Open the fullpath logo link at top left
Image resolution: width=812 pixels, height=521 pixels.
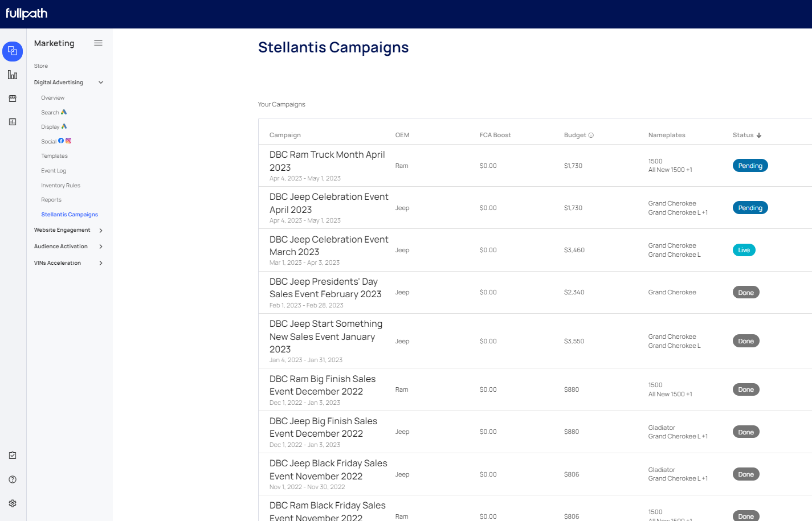tap(26, 13)
